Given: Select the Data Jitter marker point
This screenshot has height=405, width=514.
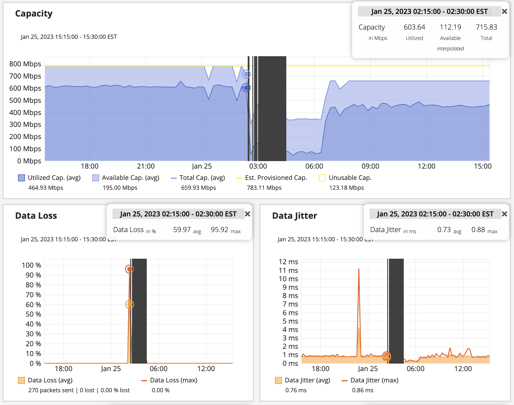Looking at the screenshot, I should click(x=386, y=356).
